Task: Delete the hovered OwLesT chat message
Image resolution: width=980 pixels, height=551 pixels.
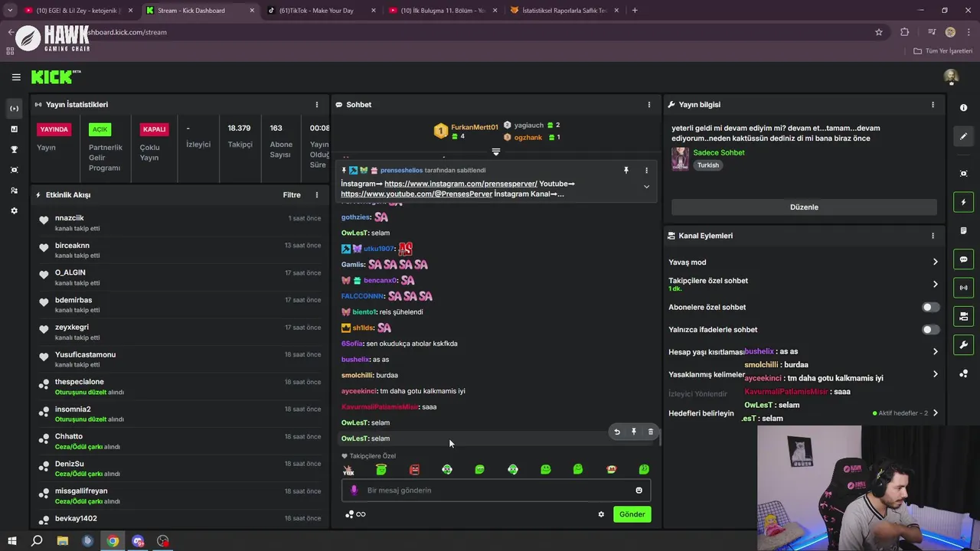Action: 651,432
